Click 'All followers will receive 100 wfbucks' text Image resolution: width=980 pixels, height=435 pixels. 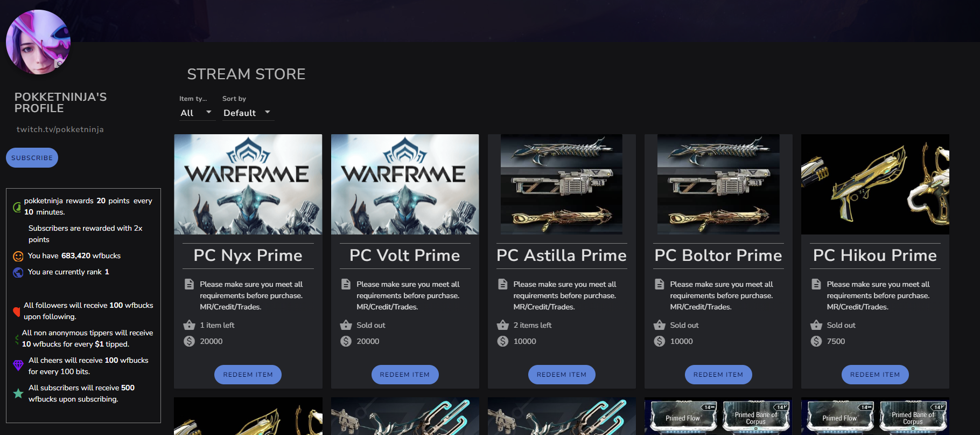tap(88, 310)
